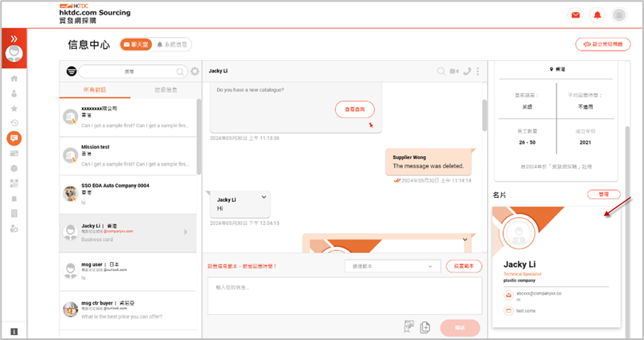
Task: Click the magnifier in the conversation search box
Action: click(180, 72)
